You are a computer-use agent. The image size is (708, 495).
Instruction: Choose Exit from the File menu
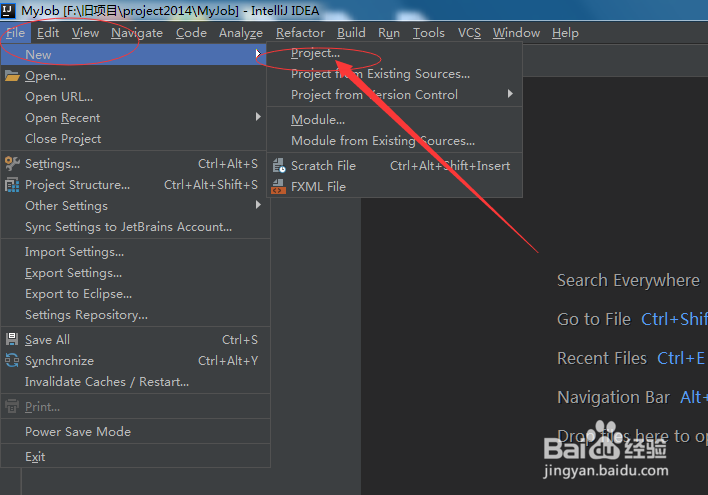click(x=135, y=457)
